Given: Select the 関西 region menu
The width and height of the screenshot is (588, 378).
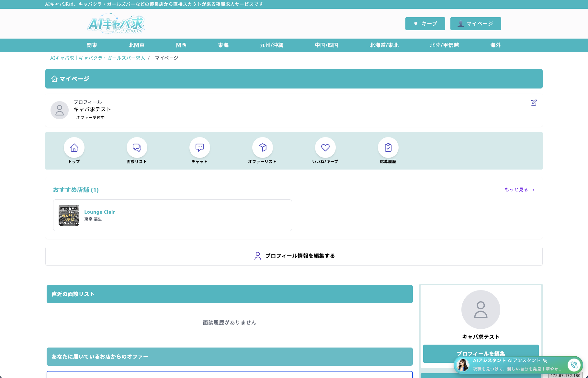Looking at the screenshot, I should 181,45.
